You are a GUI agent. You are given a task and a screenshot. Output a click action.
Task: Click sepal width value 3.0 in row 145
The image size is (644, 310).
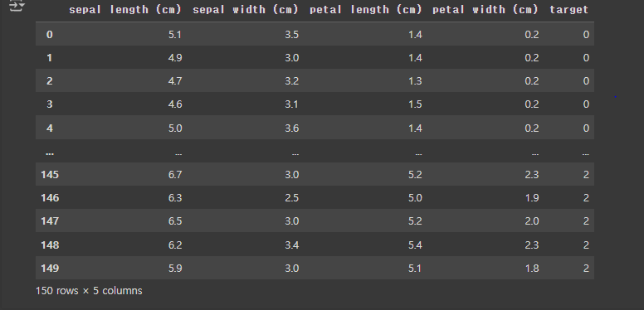[291, 175]
